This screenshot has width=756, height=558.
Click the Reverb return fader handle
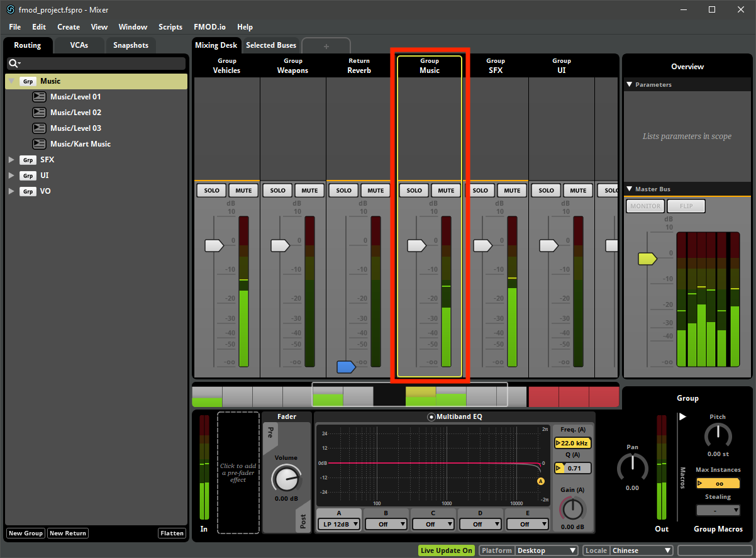347,367
